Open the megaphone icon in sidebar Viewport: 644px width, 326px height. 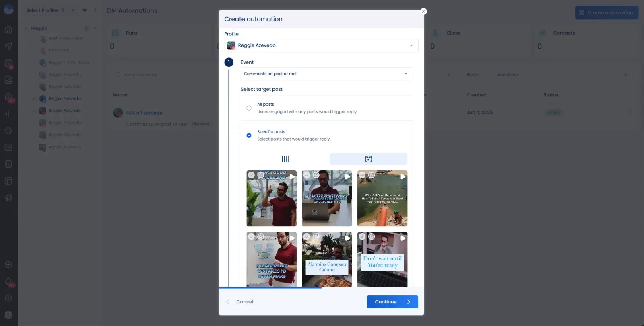tap(8, 197)
